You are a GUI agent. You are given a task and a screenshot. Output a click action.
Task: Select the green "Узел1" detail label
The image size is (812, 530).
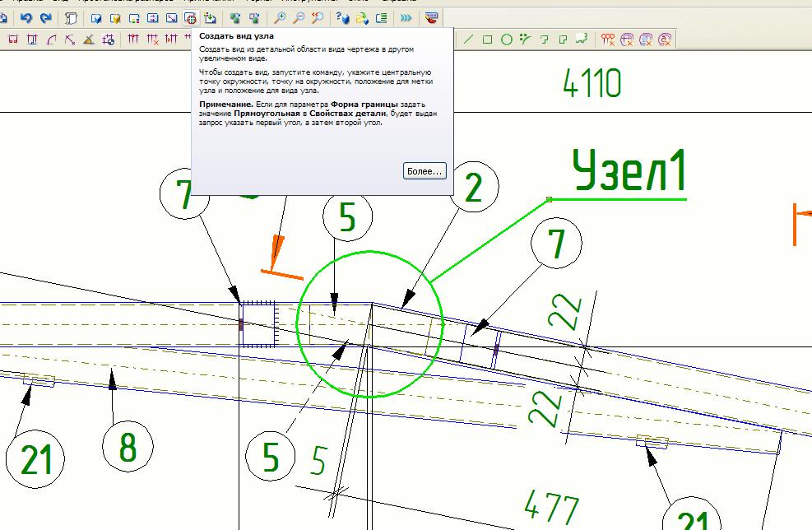click(629, 172)
